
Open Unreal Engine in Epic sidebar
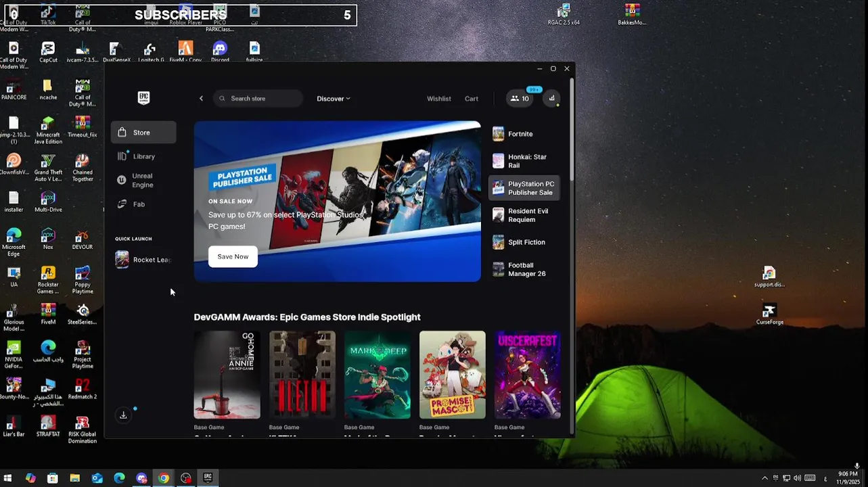pos(143,180)
